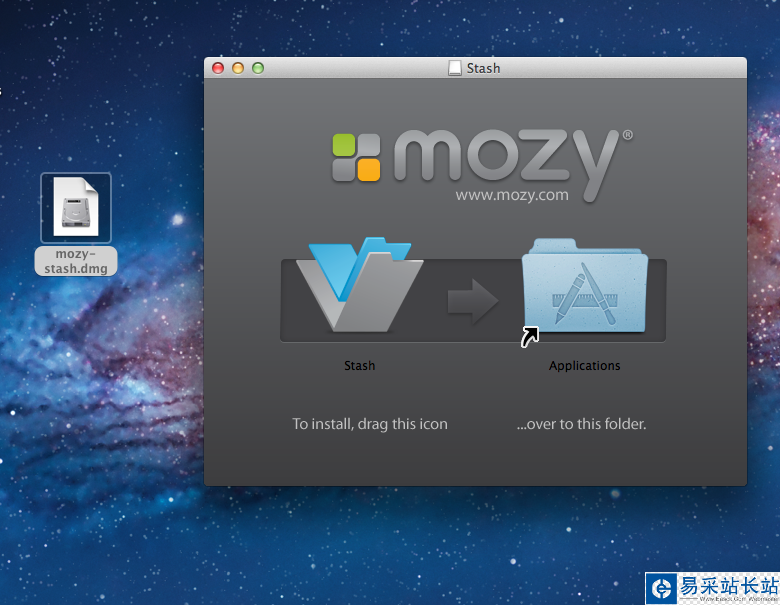Zoom the Stash window with green button

[x=258, y=68]
